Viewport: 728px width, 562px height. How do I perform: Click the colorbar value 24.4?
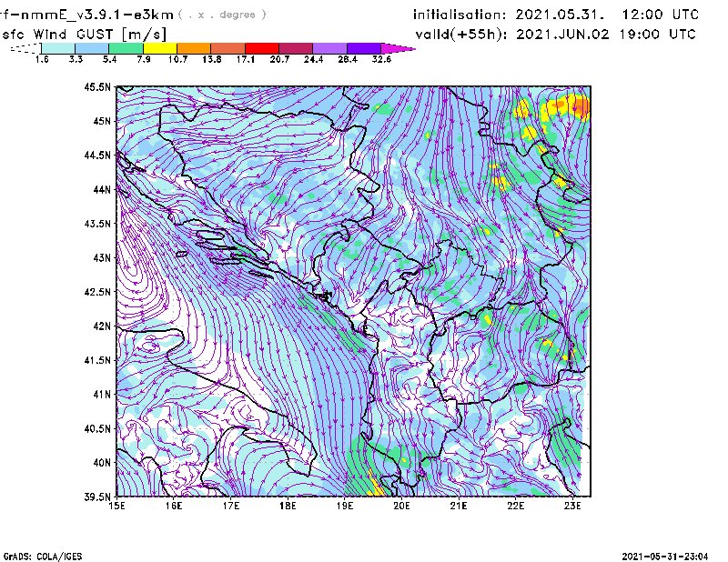pyautogui.click(x=313, y=59)
